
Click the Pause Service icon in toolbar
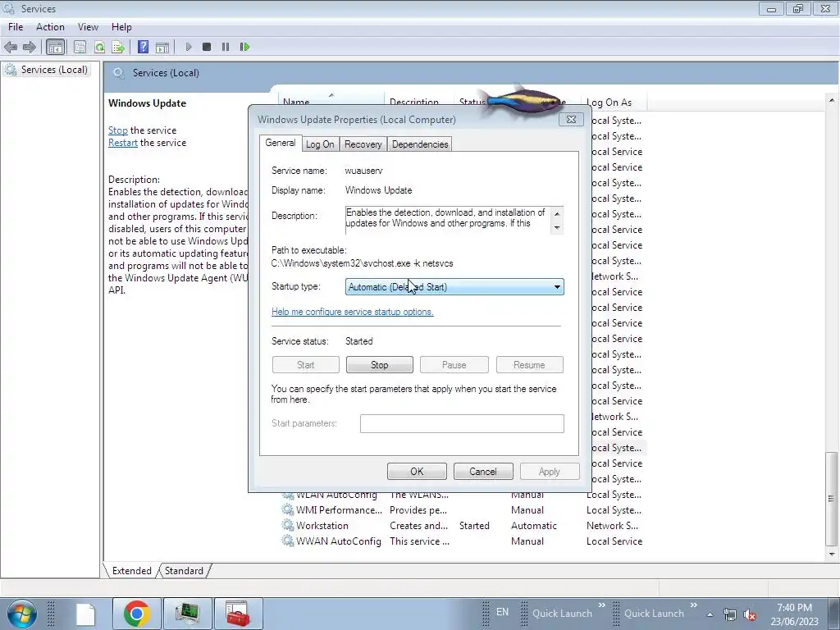tap(226, 47)
